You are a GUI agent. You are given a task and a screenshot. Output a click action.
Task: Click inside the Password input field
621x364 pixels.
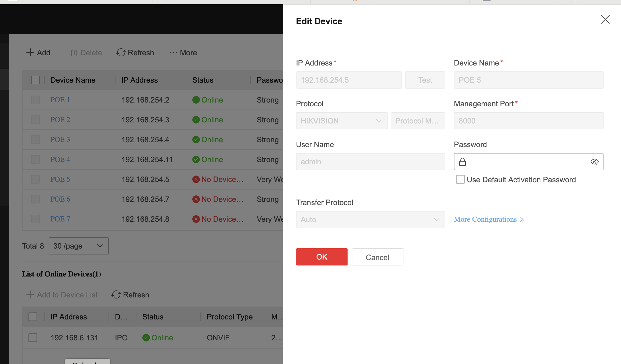tap(526, 162)
